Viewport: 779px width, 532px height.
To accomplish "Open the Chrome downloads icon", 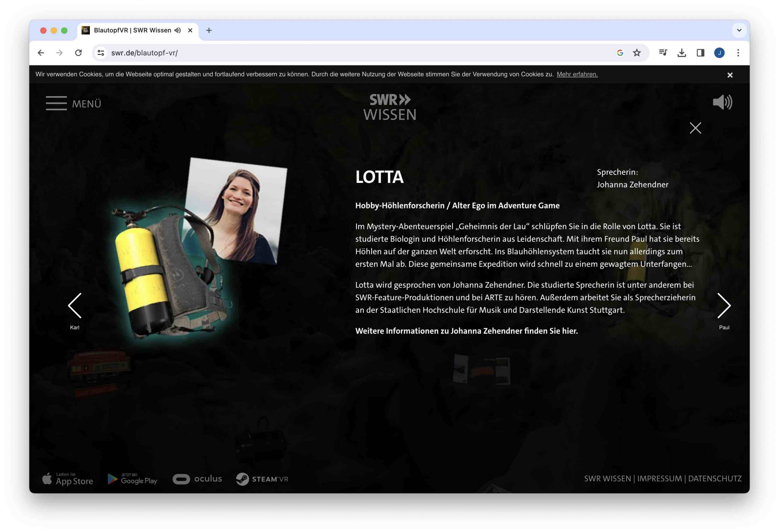I will [x=681, y=53].
